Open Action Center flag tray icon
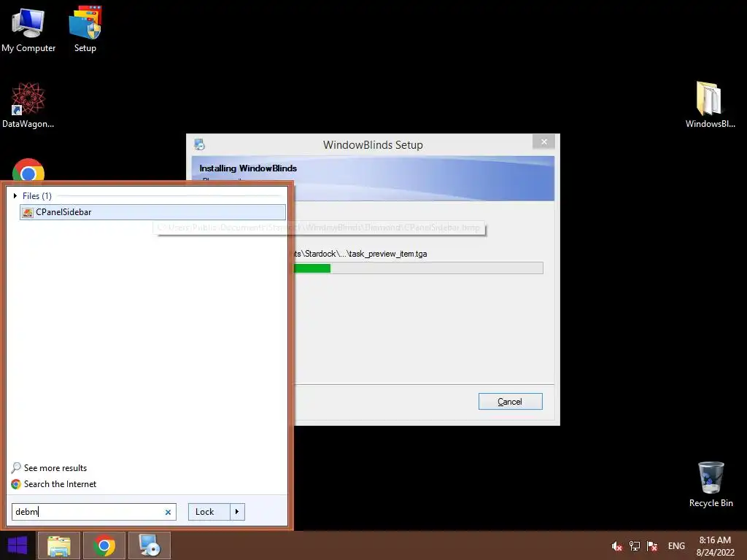This screenshot has height=560, width=747. (651, 546)
